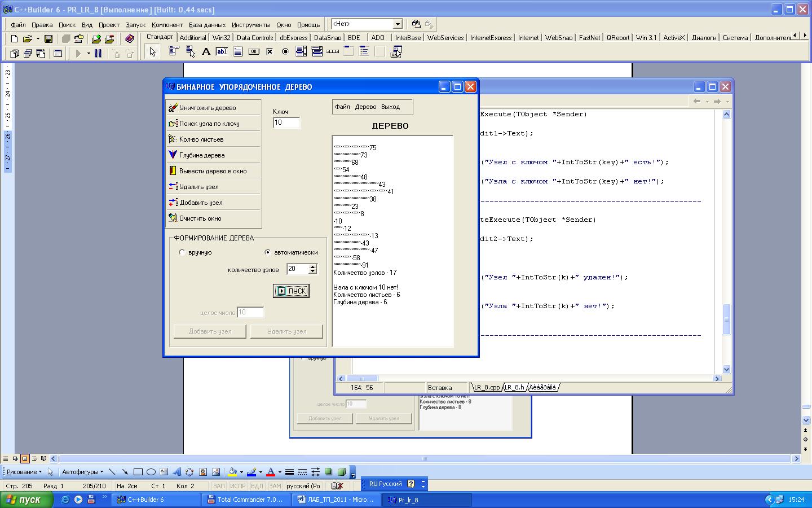Click 'Вывести дерево в окно' button
The image size is (812, 508).
point(214,171)
